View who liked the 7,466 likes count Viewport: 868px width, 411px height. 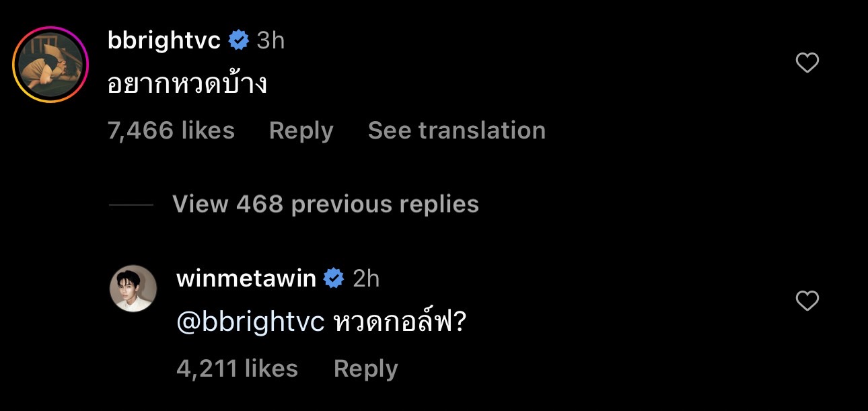[172, 130]
